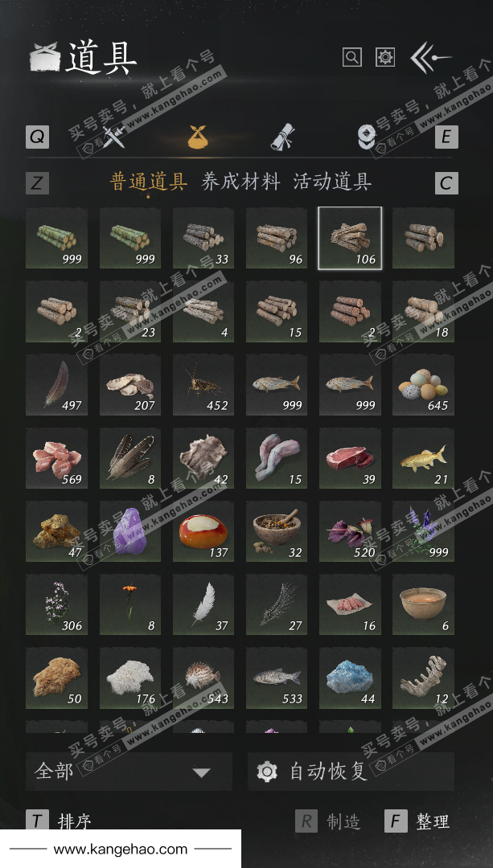493x868 pixels.
Task: Click the C next sub-tab key
Action: point(446,182)
